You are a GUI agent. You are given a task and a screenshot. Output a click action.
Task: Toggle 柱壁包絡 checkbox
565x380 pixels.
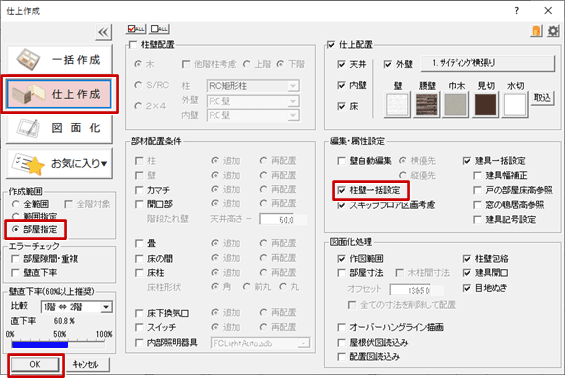click(467, 258)
